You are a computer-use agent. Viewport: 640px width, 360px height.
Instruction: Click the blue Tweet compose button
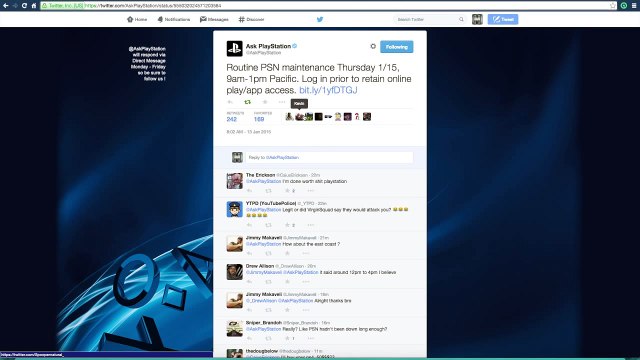click(503, 19)
